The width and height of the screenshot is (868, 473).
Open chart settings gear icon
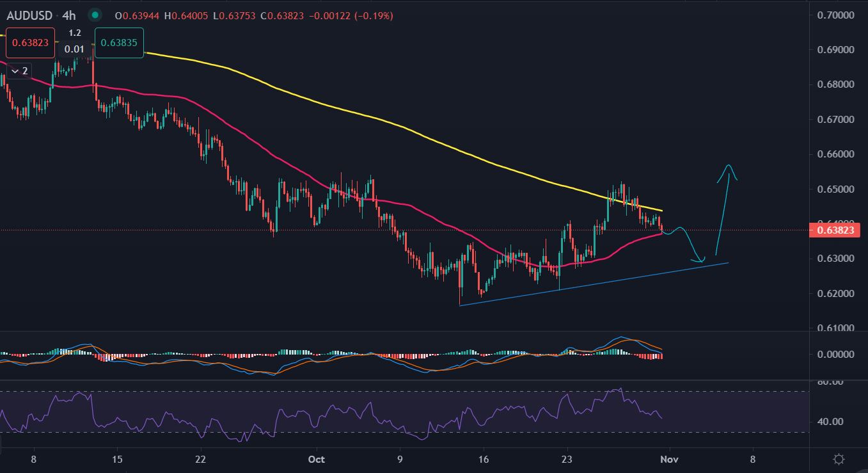click(x=839, y=459)
